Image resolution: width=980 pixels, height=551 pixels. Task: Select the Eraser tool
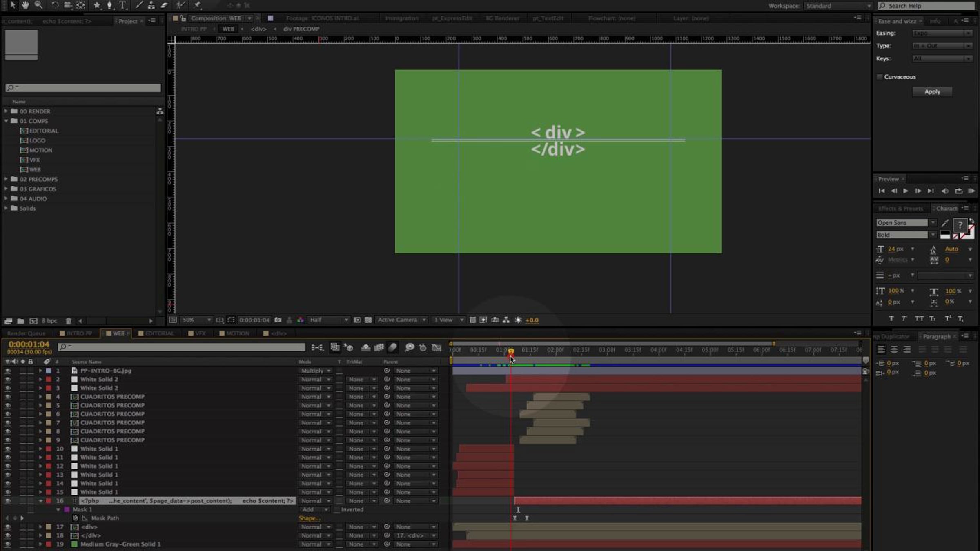164,5
